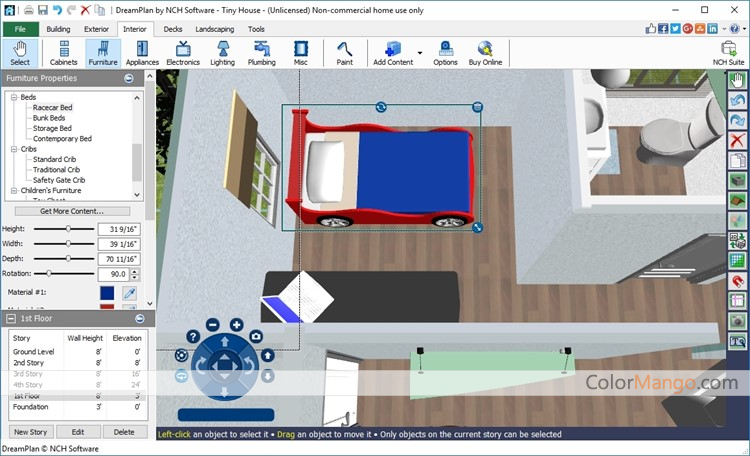Viewport: 750px width, 456px height.
Task: Select Traditional Crib in the tree
Action: pyautogui.click(x=56, y=170)
